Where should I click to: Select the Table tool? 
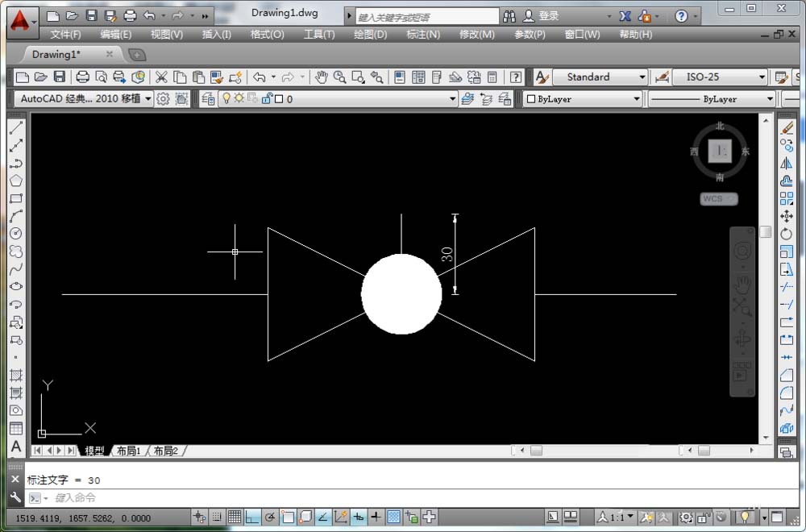16,428
